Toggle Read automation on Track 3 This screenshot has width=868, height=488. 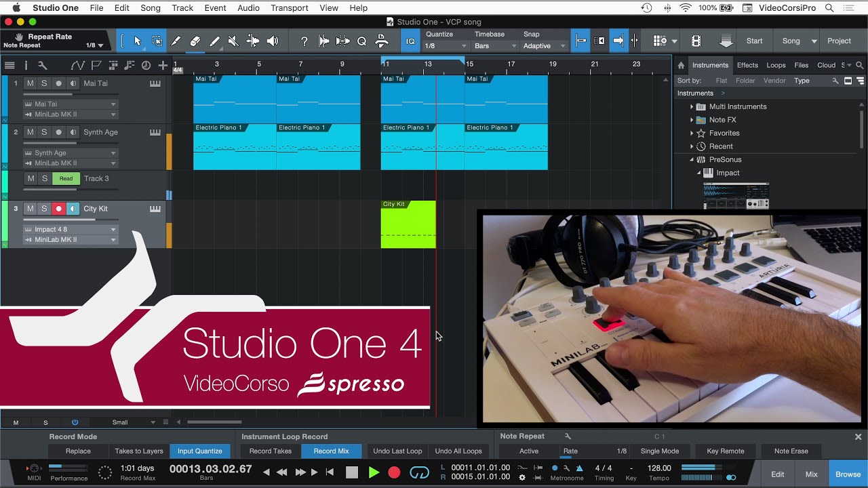66,179
